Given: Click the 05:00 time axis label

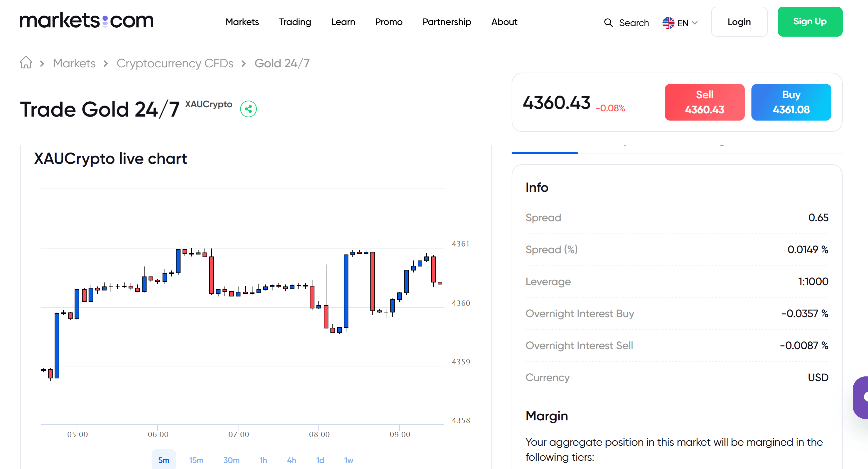Looking at the screenshot, I should (x=78, y=434).
